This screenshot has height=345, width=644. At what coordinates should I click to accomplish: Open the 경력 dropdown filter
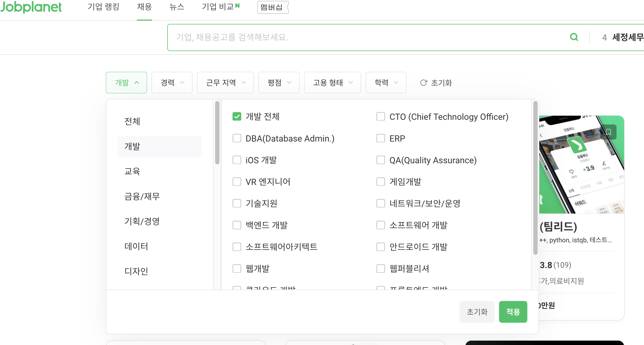click(172, 83)
